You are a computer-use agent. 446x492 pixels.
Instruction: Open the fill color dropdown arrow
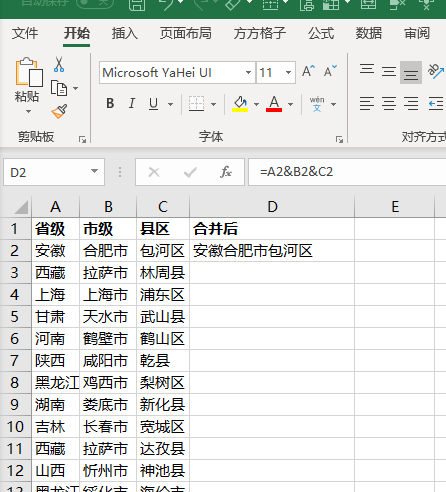tap(256, 104)
